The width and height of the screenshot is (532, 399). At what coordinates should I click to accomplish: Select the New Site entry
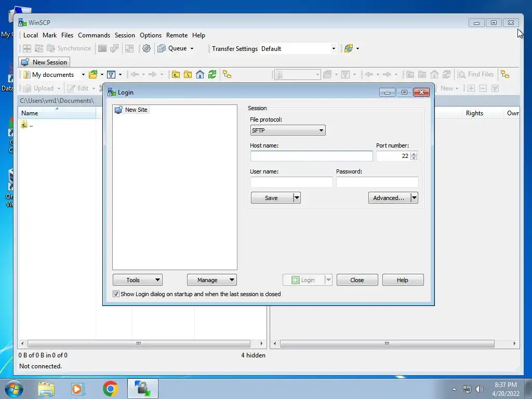click(x=131, y=110)
